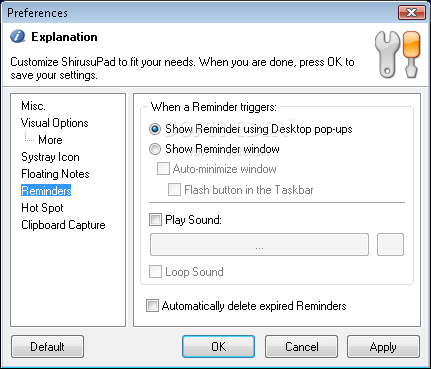Image resolution: width=431 pixels, height=369 pixels.
Task: Click the wrench and screwdriver tools icon
Action: (397, 54)
